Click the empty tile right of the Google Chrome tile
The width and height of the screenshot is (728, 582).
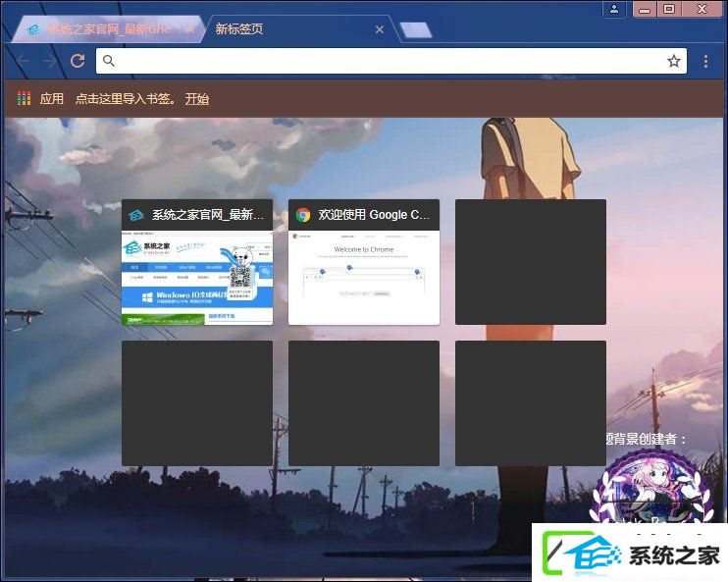[531, 262]
